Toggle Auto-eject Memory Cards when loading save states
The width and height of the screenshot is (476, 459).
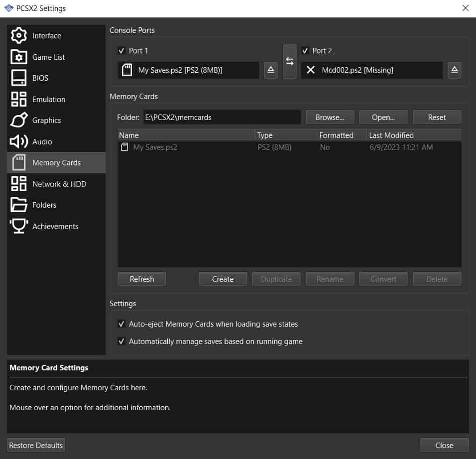click(121, 324)
